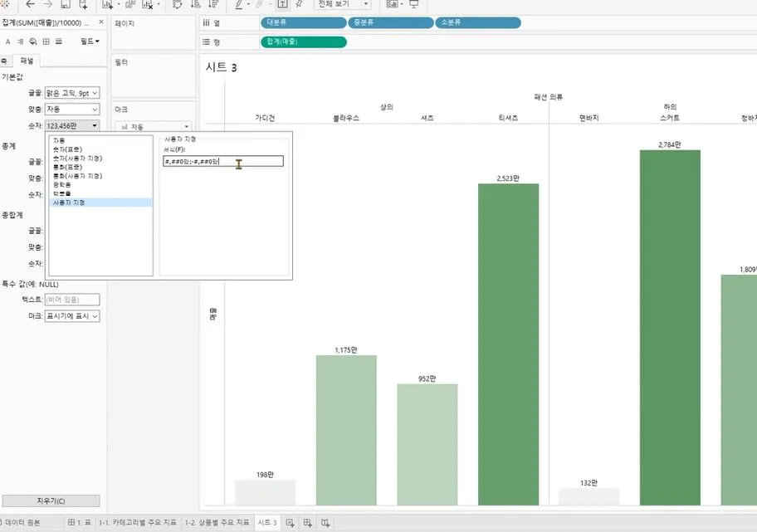Click the New worksheet icon beside 시트 3 tab
The image size is (757, 532).
pos(290,522)
